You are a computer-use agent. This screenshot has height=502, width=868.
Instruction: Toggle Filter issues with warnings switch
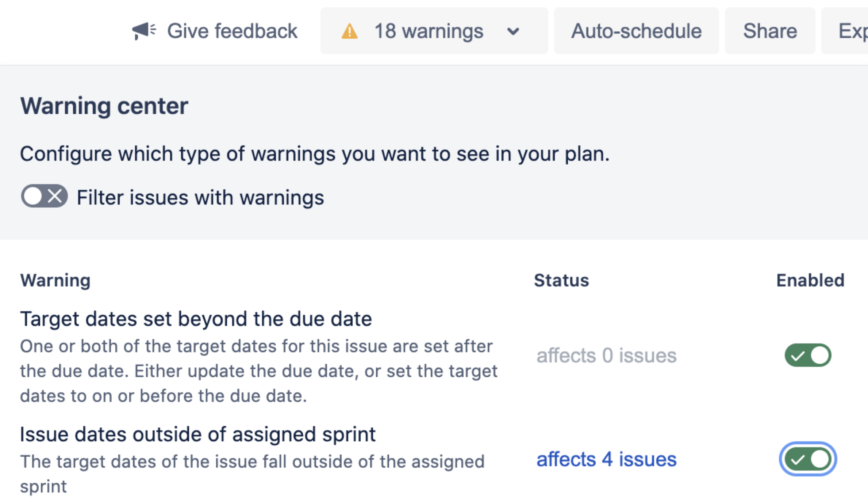44,196
